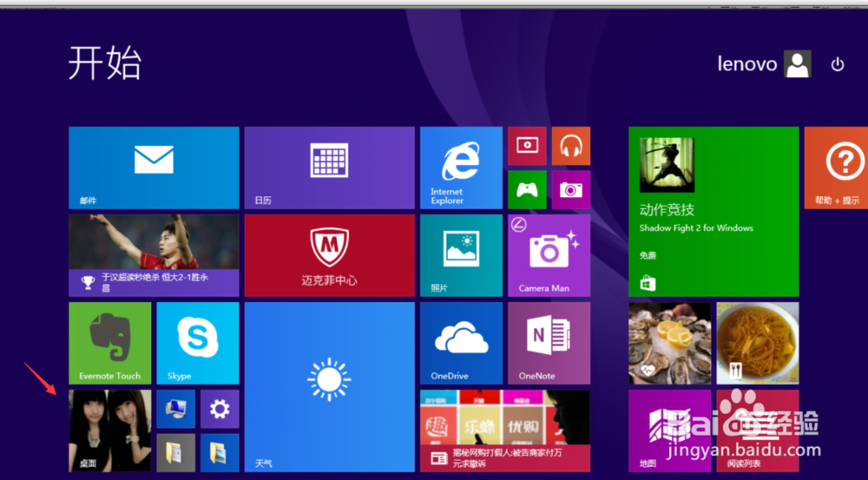Open the sports news live tile
The height and width of the screenshot is (480, 868).
[x=154, y=256]
